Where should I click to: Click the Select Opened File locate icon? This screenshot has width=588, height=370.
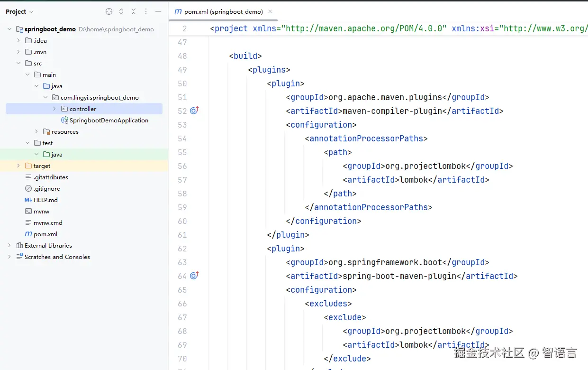pyautogui.click(x=109, y=11)
